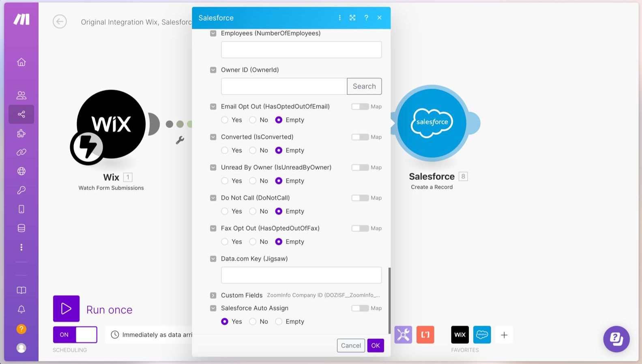The image size is (642, 364).
Task: Toggle the Salesforce Auto Assign checkbox
Action: tap(213, 308)
